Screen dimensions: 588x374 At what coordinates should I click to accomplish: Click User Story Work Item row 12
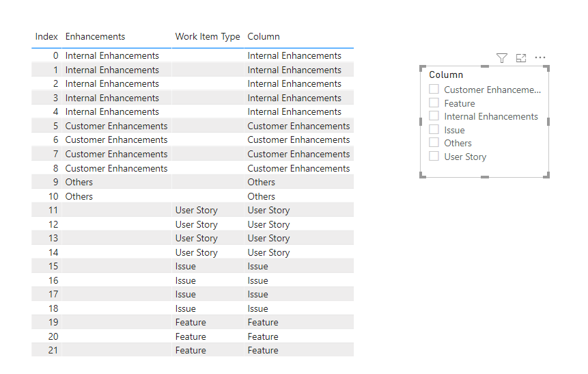tap(197, 224)
